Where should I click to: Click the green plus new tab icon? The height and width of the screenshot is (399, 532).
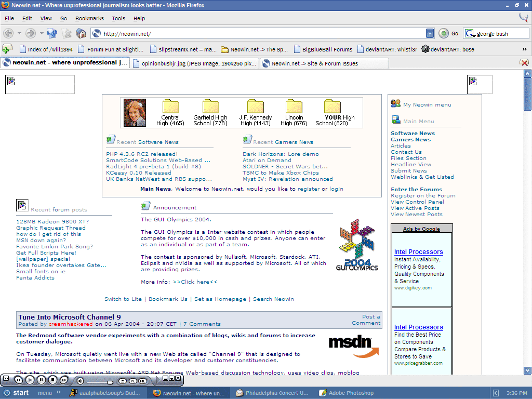7,49
